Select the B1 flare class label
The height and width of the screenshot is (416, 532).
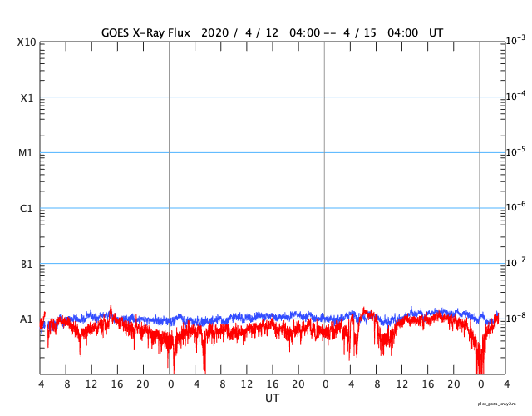(27, 265)
